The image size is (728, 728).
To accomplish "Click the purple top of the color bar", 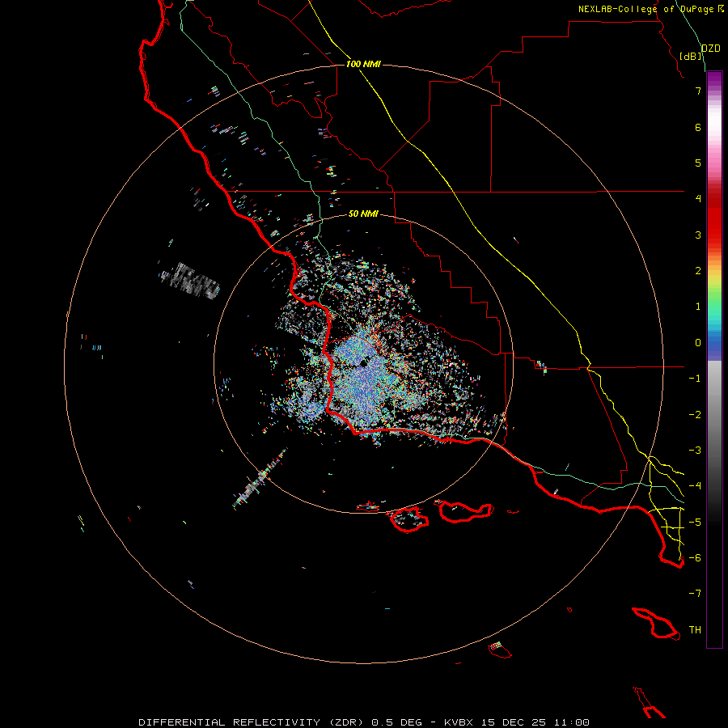I will (x=714, y=79).
